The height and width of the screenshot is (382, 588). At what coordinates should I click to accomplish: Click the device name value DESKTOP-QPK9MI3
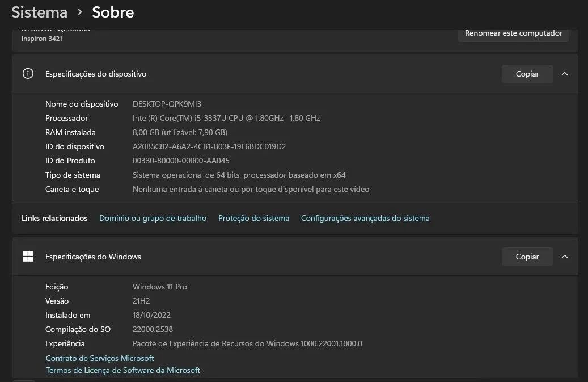pyautogui.click(x=167, y=104)
